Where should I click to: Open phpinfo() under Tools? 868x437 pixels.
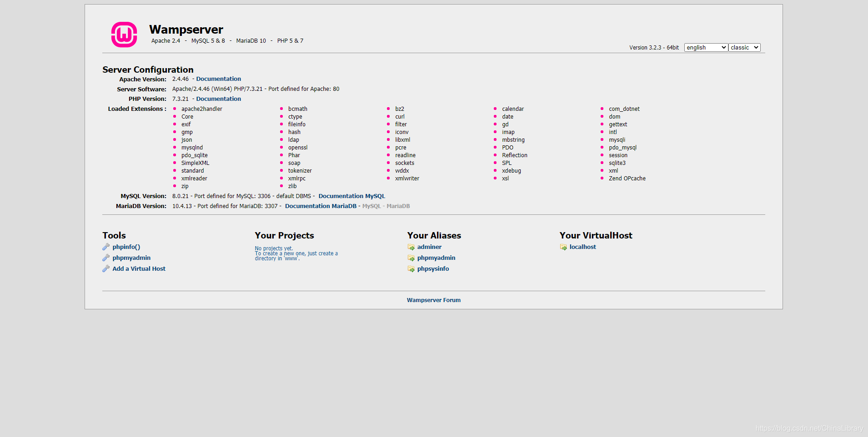(126, 247)
